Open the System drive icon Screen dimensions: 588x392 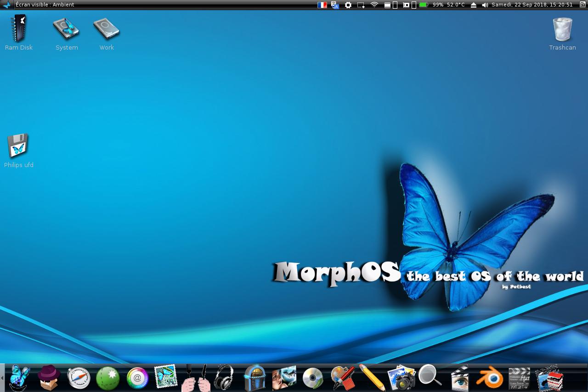point(66,29)
